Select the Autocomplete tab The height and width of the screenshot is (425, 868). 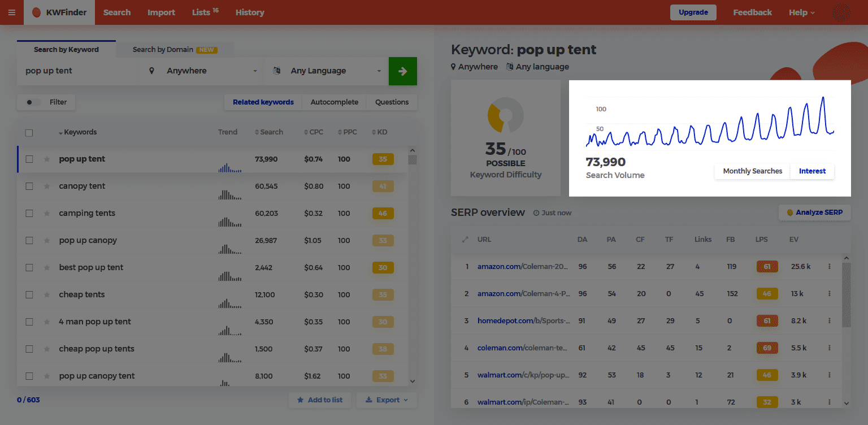pyautogui.click(x=334, y=102)
